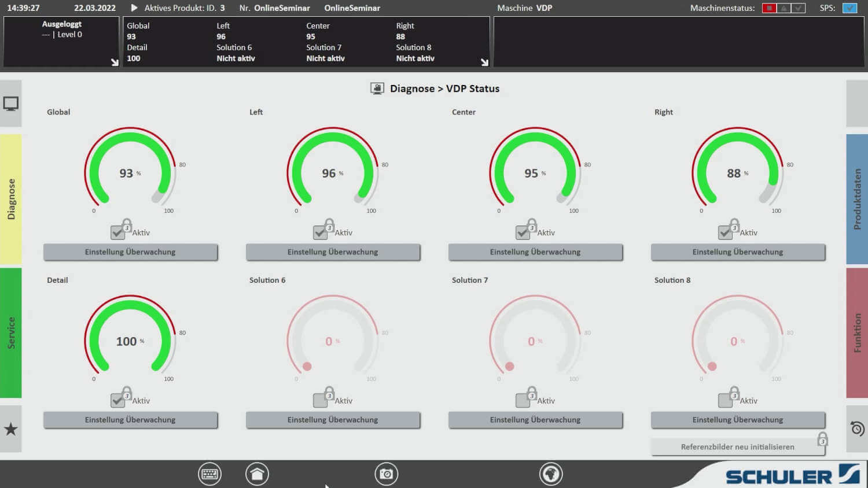Toggle the Aktiv checkbox for Right
This screenshot has width=868, height=488.
[x=725, y=232]
